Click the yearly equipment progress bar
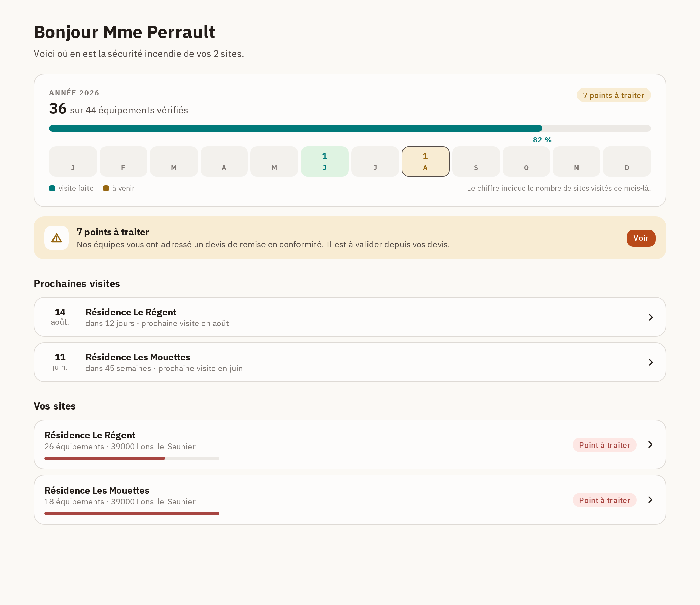Screen dimensions: 700x605 [350, 128]
